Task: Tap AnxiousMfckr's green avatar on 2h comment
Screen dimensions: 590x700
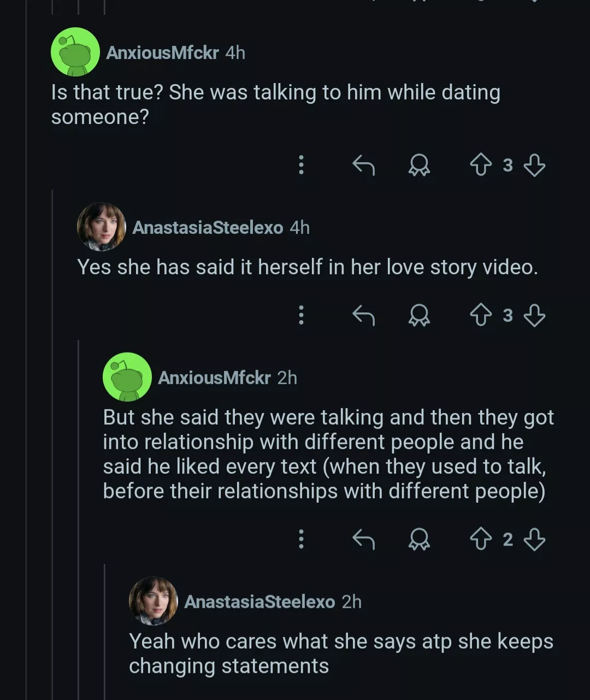Action: tap(127, 377)
